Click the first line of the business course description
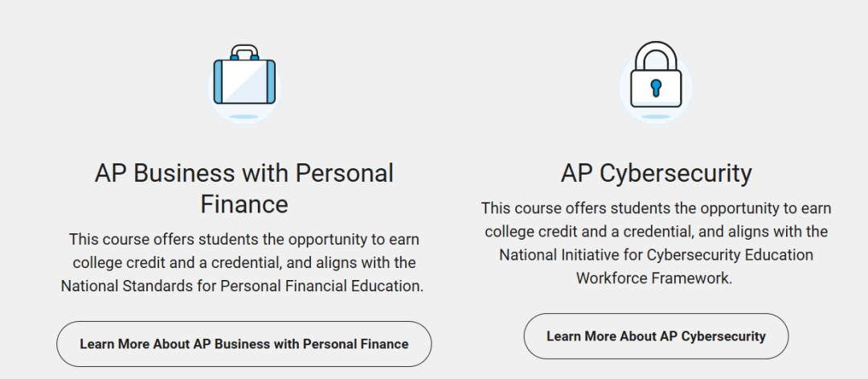The height and width of the screenshot is (379, 868). point(244,240)
